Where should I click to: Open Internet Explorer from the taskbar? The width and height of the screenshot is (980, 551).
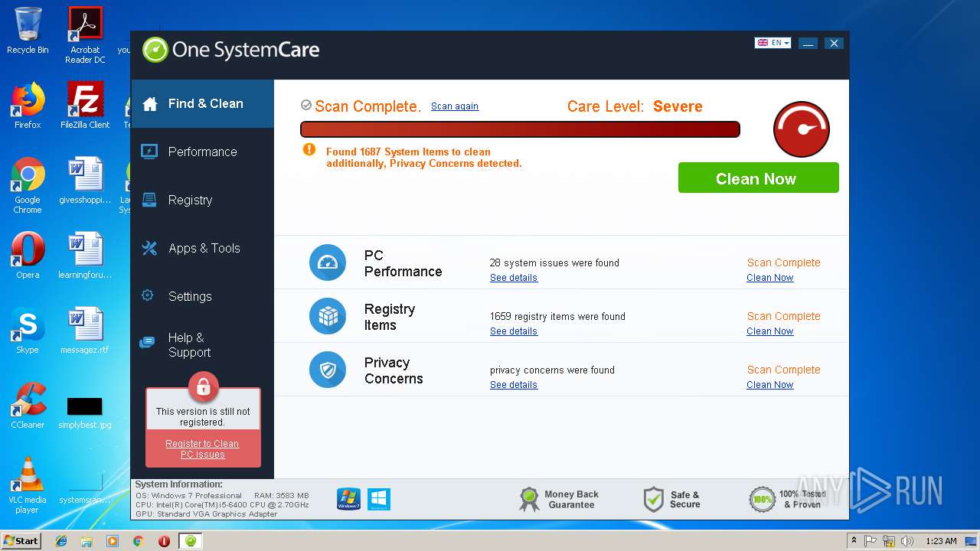[61, 541]
